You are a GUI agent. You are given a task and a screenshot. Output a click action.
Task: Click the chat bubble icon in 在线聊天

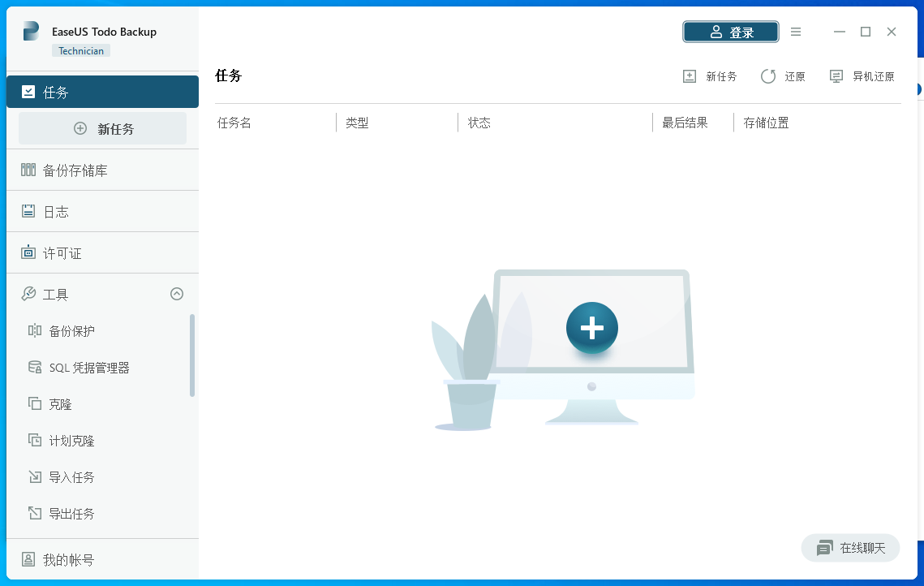click(x=825, y=549)
